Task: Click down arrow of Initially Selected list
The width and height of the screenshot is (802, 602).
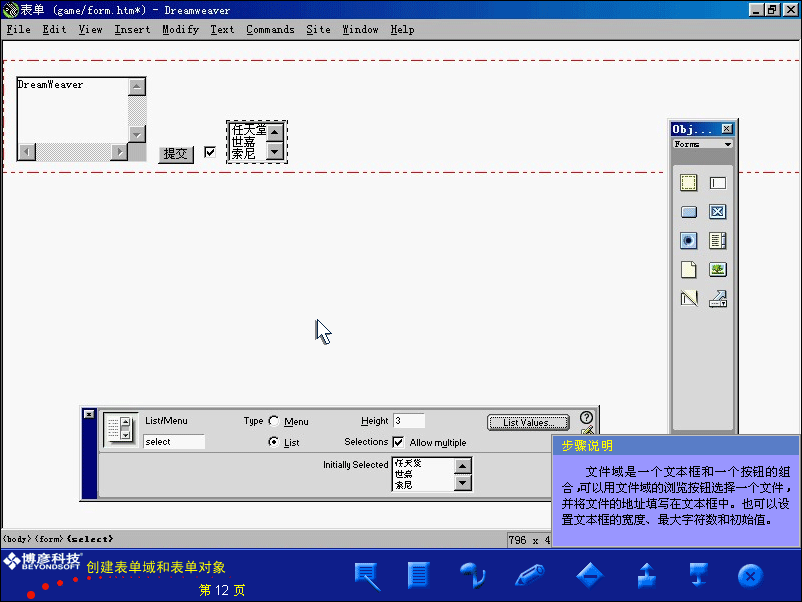Action: pyautogui.click(x=461, y=483)
